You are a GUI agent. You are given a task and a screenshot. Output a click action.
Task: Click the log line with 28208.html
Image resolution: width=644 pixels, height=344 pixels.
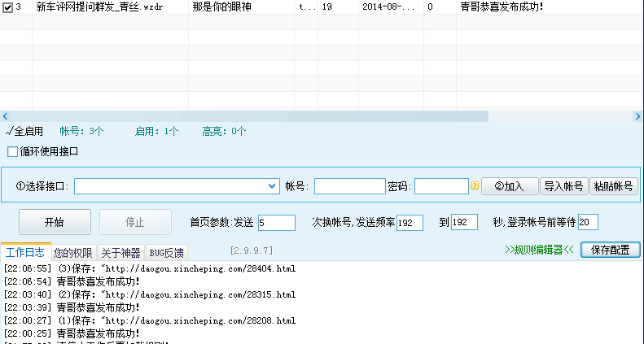[150, 320]
